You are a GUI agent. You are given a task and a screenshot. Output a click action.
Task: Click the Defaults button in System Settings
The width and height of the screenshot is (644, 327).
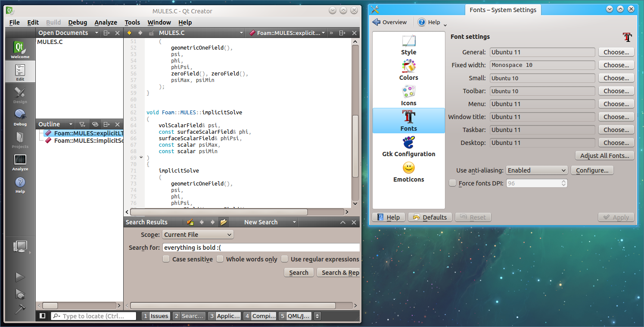430,217
